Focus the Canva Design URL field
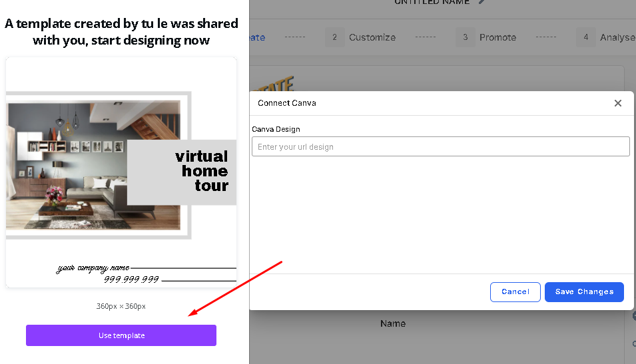 (x=440, y=146)
